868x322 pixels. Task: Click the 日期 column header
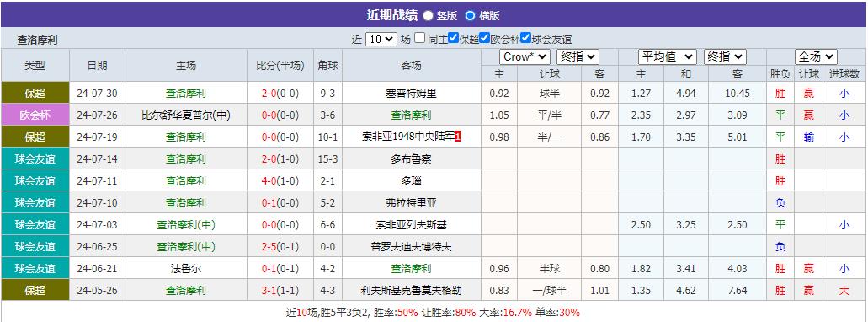pyautogui.click(x=97, y=66)
